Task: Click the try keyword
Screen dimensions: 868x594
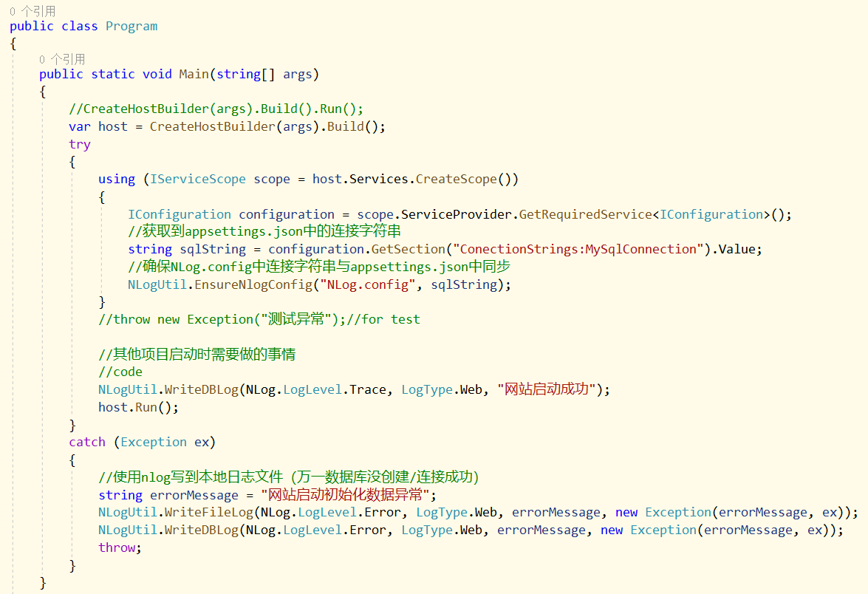Action: (x=79, y=144)
